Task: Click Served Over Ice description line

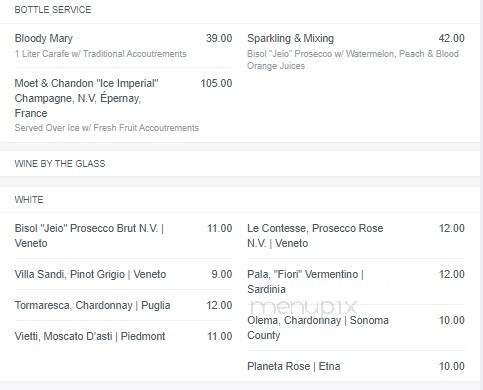Action: point(107,128)
